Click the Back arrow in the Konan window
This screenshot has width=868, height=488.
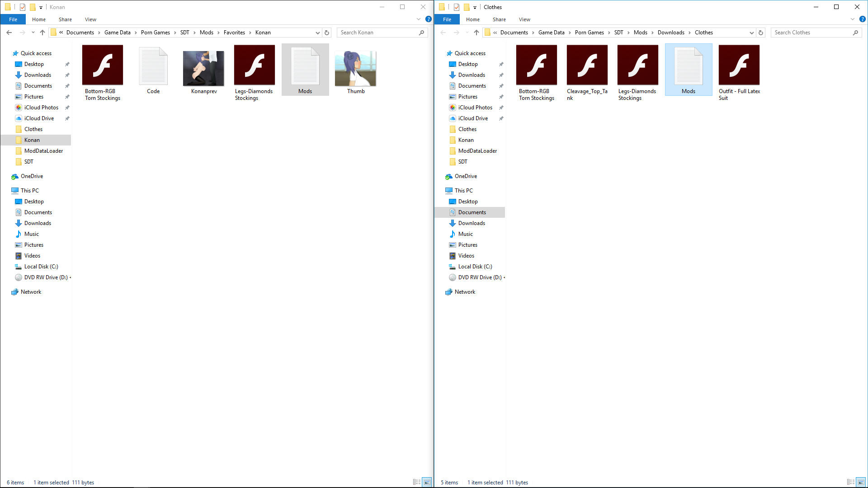click(x=9, y=33)
